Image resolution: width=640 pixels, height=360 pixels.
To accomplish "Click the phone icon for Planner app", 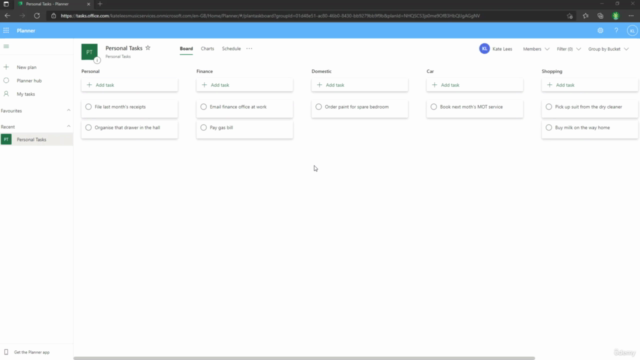I will [6, 352].
